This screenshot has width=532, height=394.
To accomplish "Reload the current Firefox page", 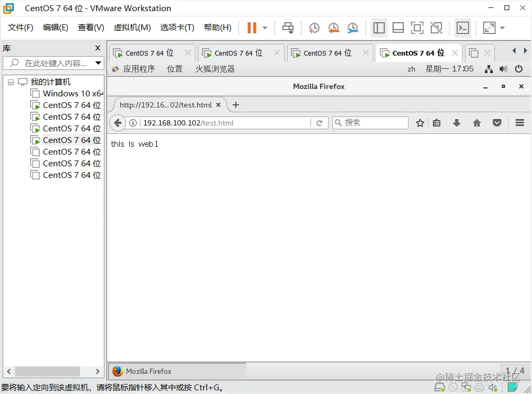I will [319, 123].
